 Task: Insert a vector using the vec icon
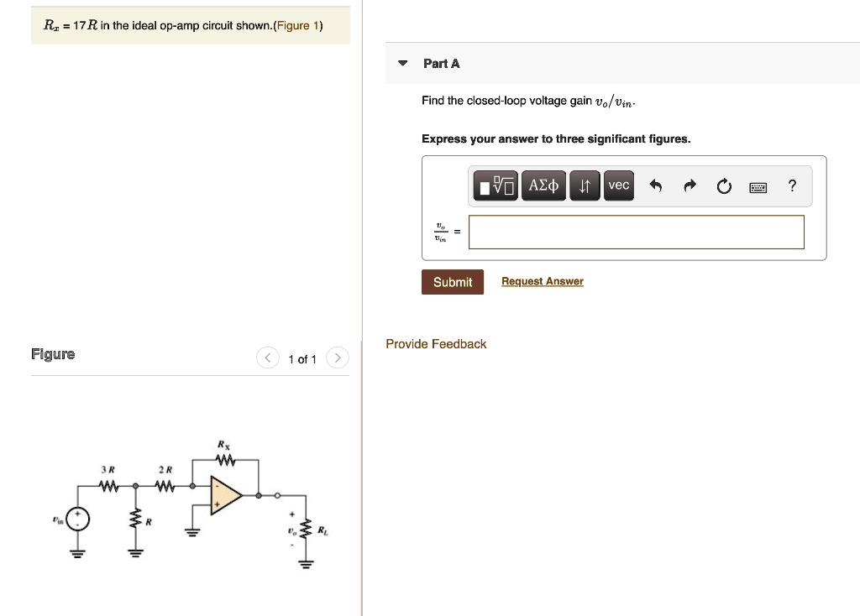point(619,185)
